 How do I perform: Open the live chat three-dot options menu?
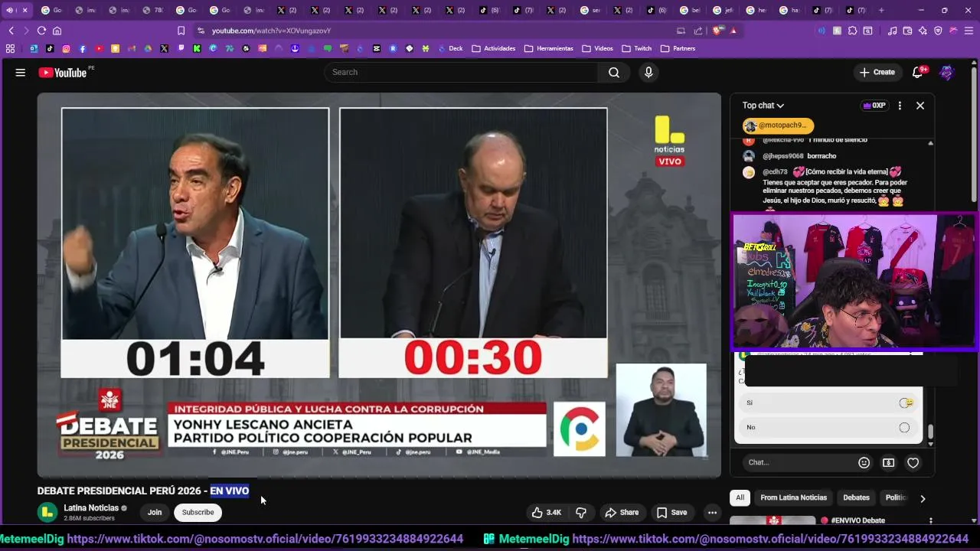pyautogui.click(x=900, y=106)
